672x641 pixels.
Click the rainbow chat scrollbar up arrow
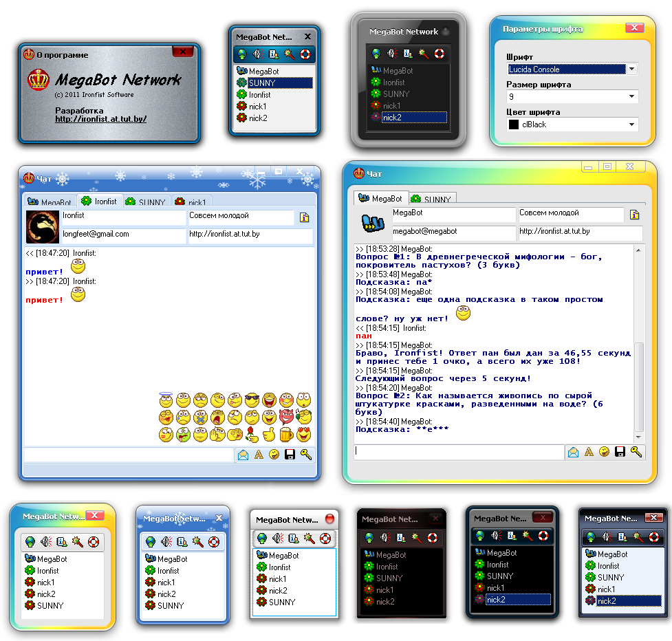click(x=638, y=250)
